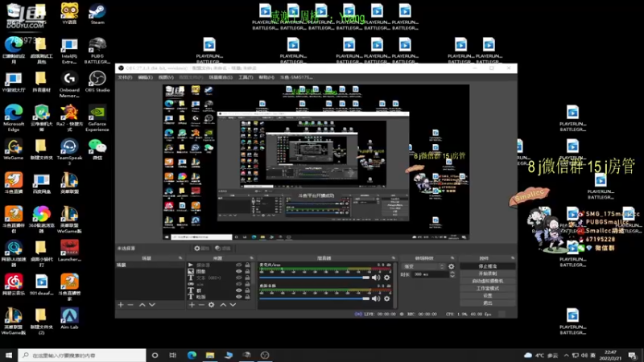Mute the 麦克风/Aux speaker icon
This screenshot has height=362, width=644.
tap(376, 278)
